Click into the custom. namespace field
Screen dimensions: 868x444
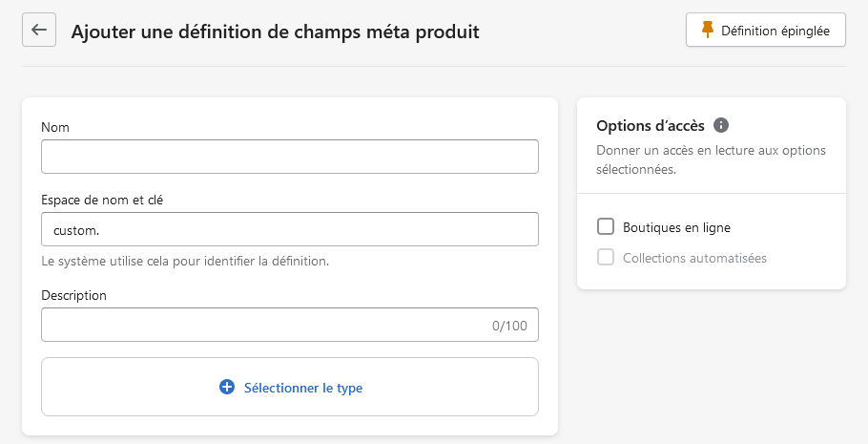pyautogui.click(x=290, y=229)
